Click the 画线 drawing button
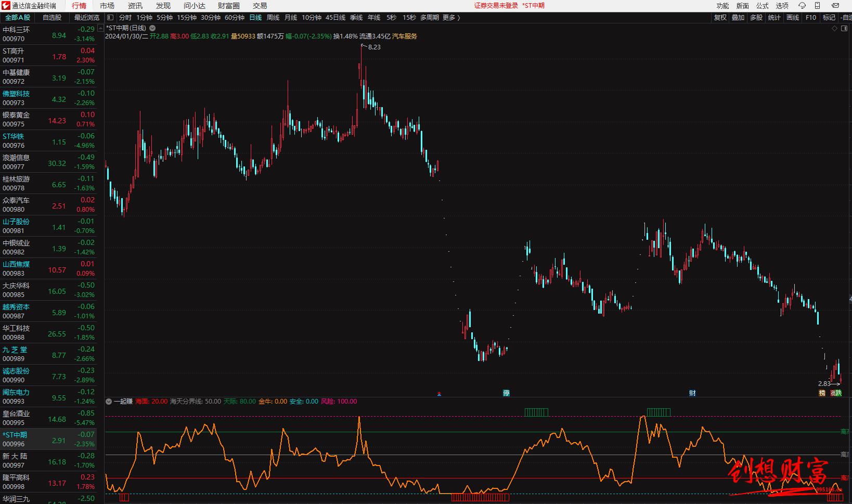852x504 pixels. 793,18
